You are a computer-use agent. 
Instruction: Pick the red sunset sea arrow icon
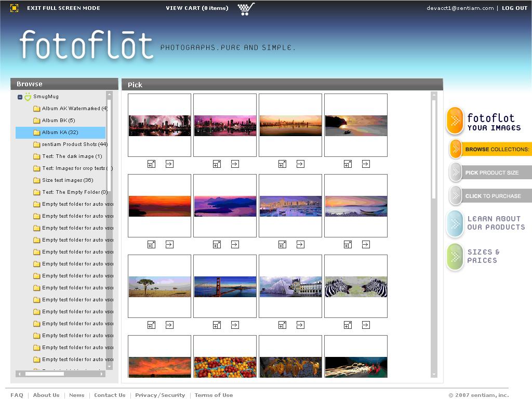pyautogui.click(x=169, y=245)
